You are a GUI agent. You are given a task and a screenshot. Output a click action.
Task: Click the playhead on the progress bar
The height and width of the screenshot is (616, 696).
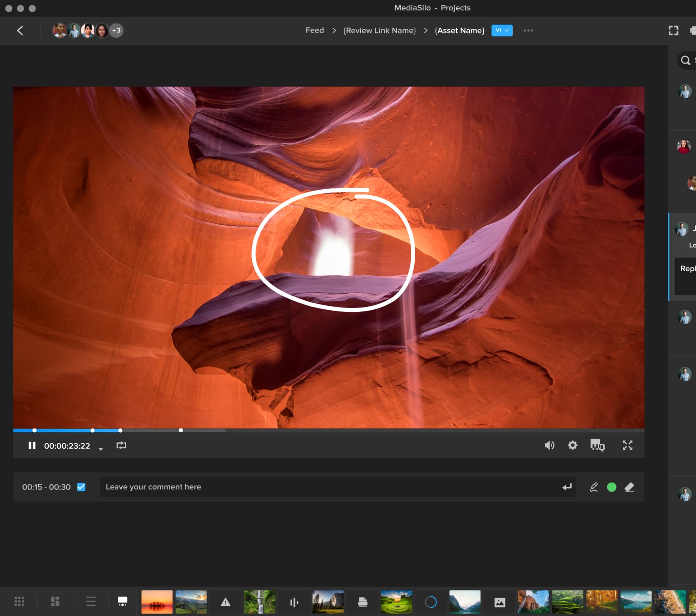[120, 430]
